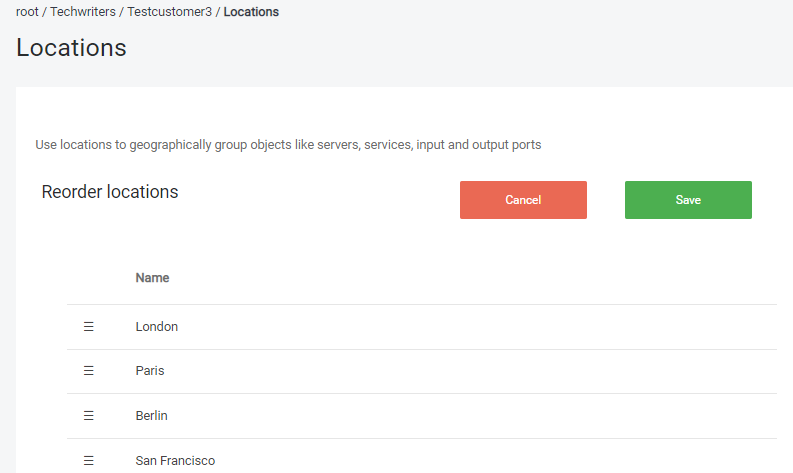This screenshot has width=793, height=473.
Task: Click the drag handle icon for London
Action: 88,327
